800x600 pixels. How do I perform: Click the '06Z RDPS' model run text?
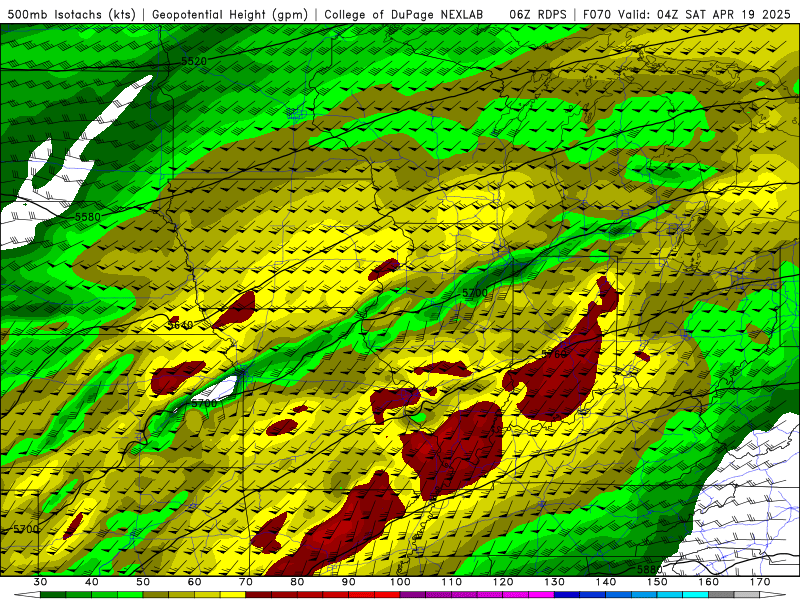[x=538, y=15]
